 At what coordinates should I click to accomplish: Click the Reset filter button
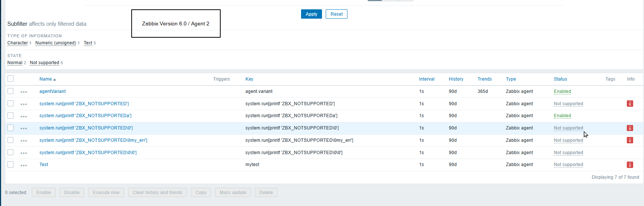pyautogui.click(x=336, y=14)
